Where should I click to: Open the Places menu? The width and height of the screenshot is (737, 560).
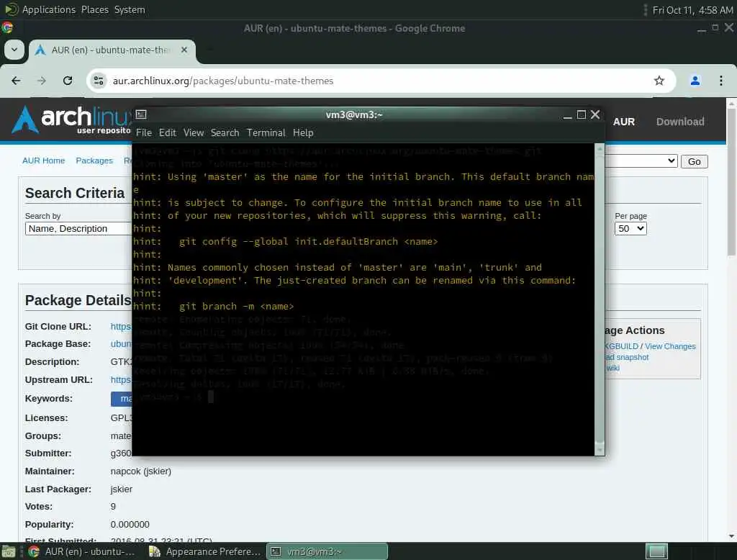tap(95, 9)
